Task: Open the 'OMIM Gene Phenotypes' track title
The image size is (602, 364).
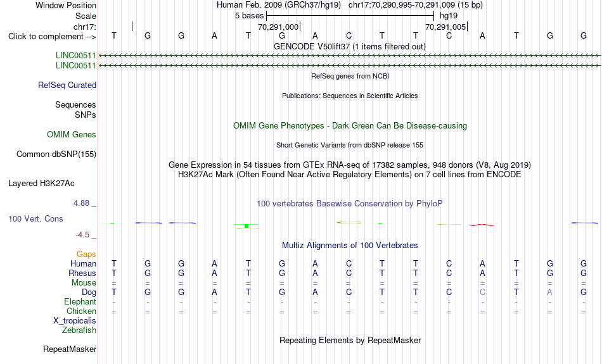Action: pos(350,126)
